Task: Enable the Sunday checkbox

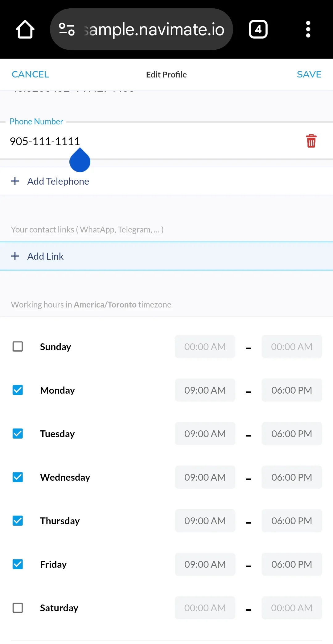Action: 18,346
